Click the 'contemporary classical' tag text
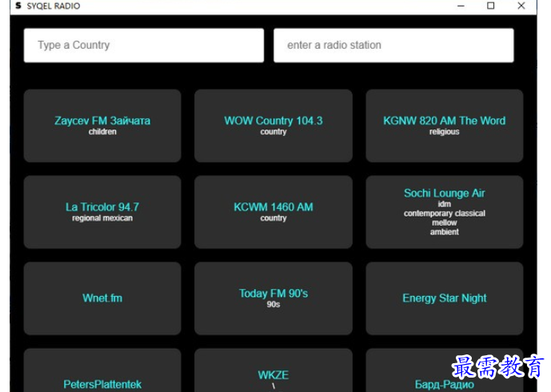Screen dimensions: 551x392 tap(444, 214)
